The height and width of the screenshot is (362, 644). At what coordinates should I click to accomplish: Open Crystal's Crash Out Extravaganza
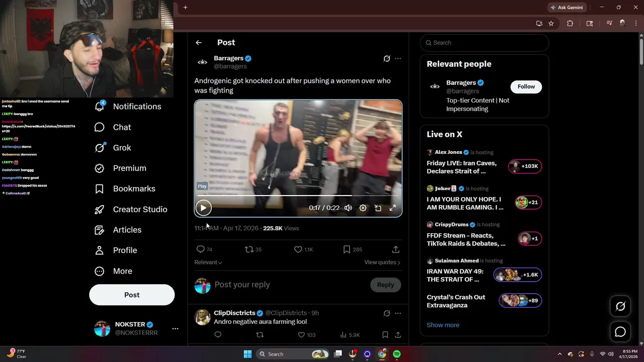tap(484, 301)
